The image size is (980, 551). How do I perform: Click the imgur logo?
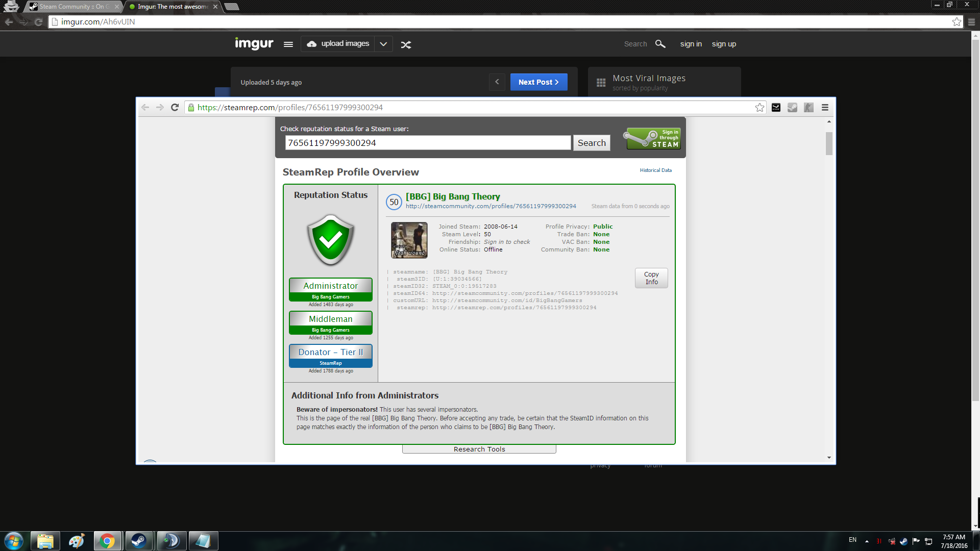(x=254, y=44)
